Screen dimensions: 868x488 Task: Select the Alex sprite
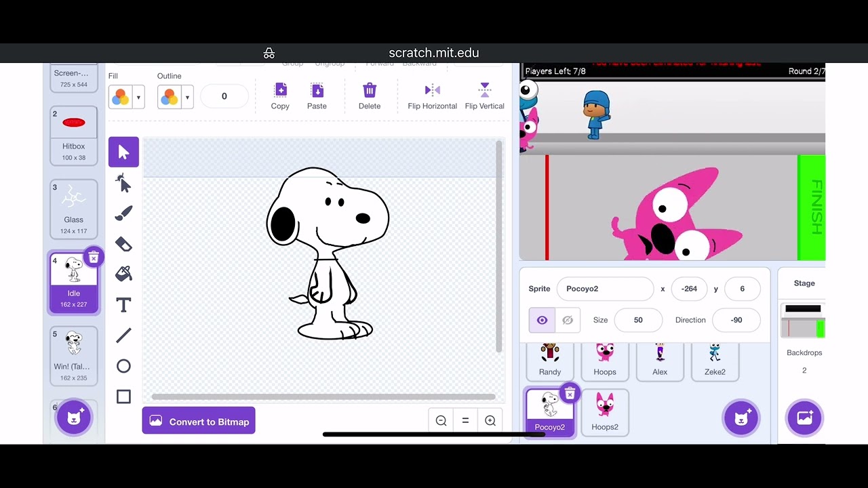[x=660, y=361]
